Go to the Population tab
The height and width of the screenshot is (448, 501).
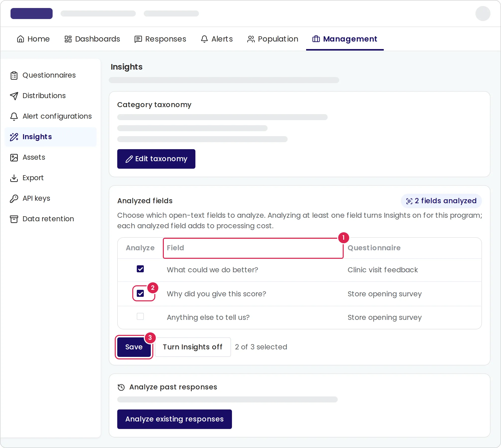coord(273,39)
